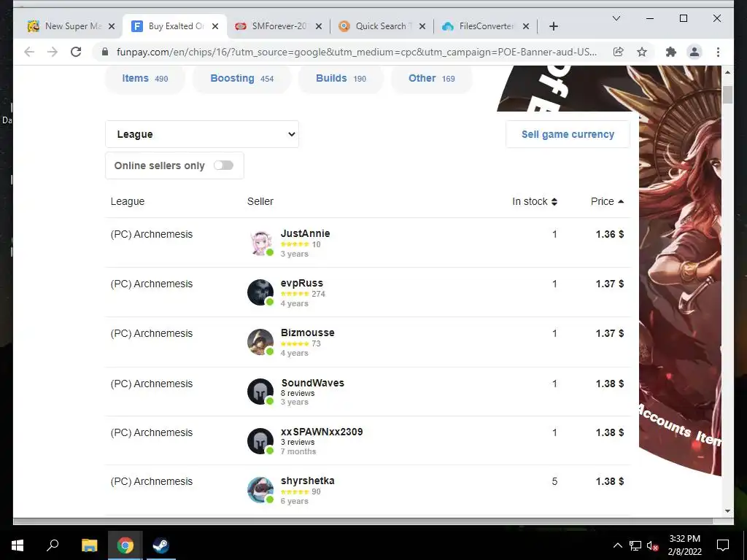Click shyrshetka's stock count 5

tap(554, 481)
